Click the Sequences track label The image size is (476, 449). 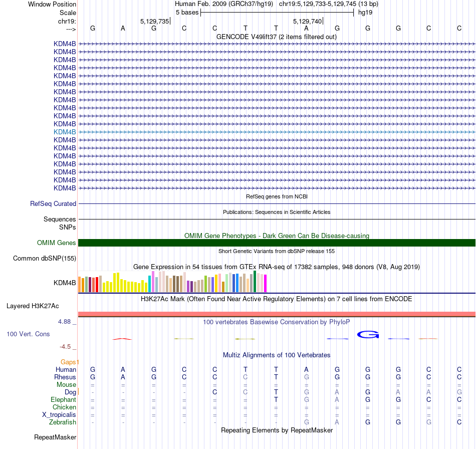(x=60, y=219)
